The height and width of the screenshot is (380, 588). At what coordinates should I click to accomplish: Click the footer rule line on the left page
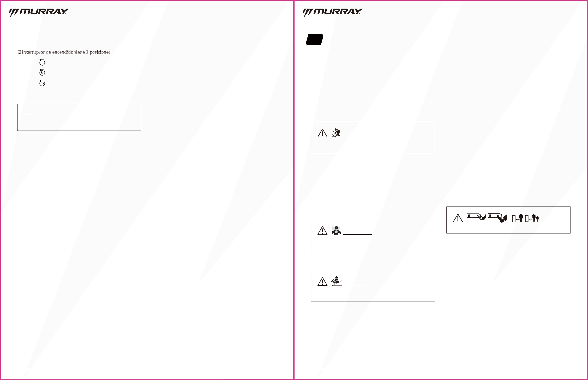click(116, 370)
